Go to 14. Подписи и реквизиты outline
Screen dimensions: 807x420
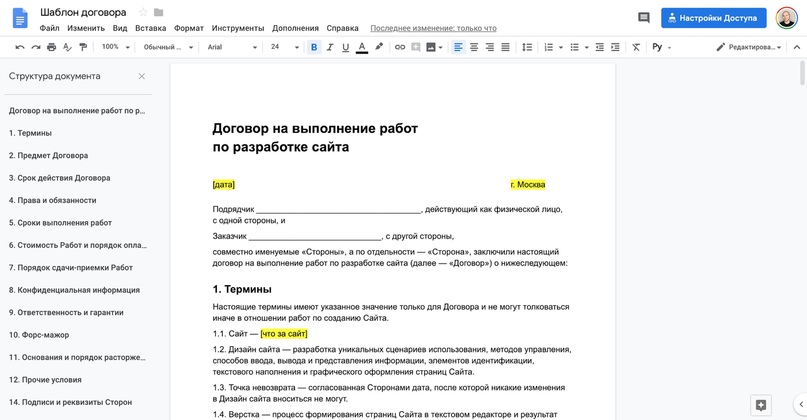click(x=71, y=402)
